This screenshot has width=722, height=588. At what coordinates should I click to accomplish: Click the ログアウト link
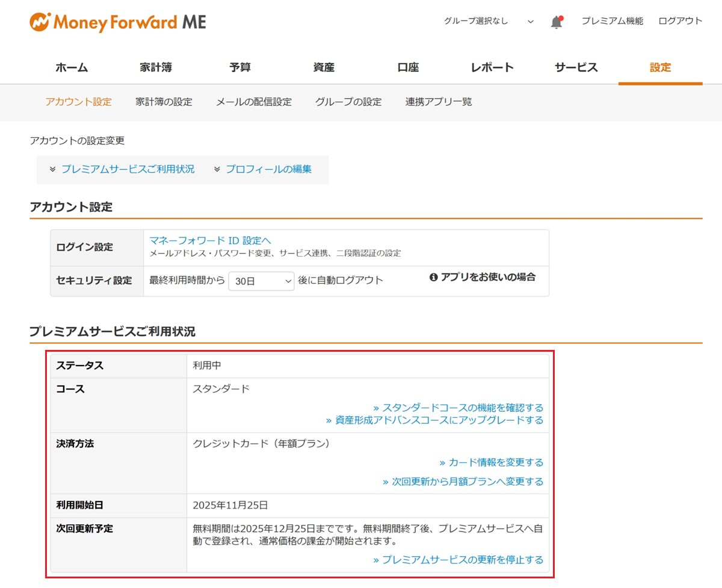(x=680, y=21)
